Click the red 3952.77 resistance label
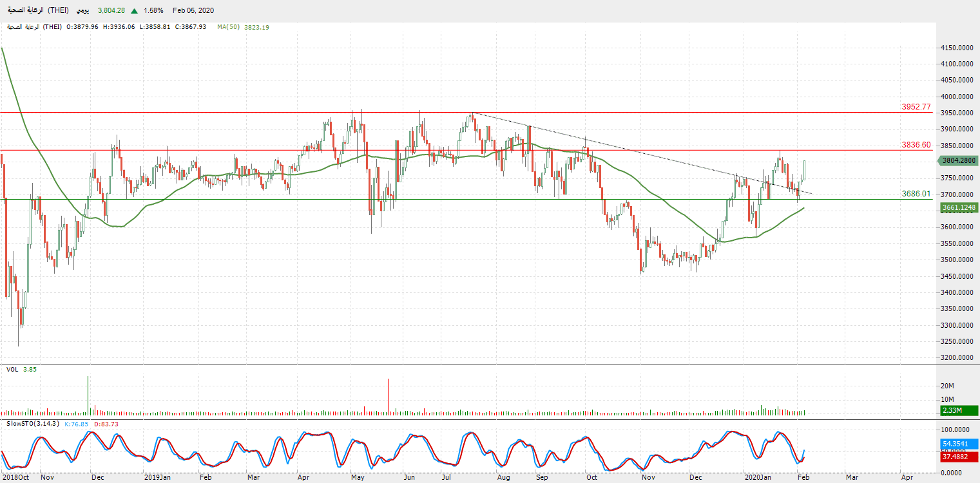The height and width of the screenshot is (483, 980). pyautogui.click(x=916, y=107)
